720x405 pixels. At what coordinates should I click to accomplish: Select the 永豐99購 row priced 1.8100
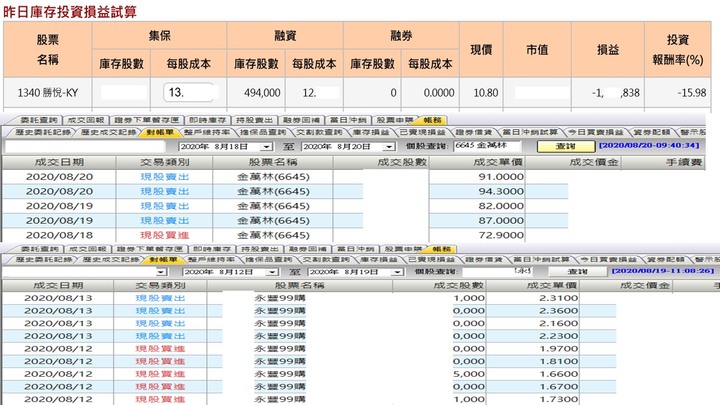309,361
